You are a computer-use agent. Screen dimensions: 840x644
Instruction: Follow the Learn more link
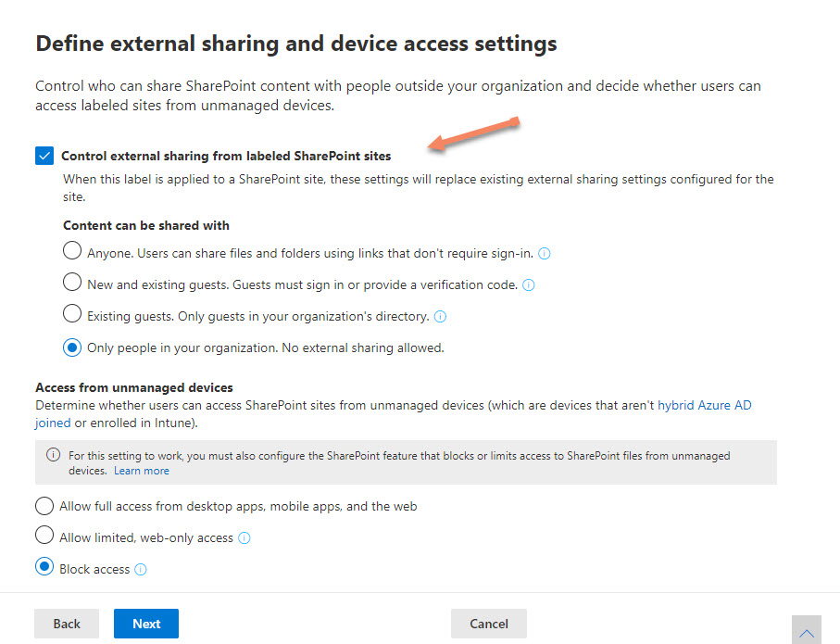142,471
